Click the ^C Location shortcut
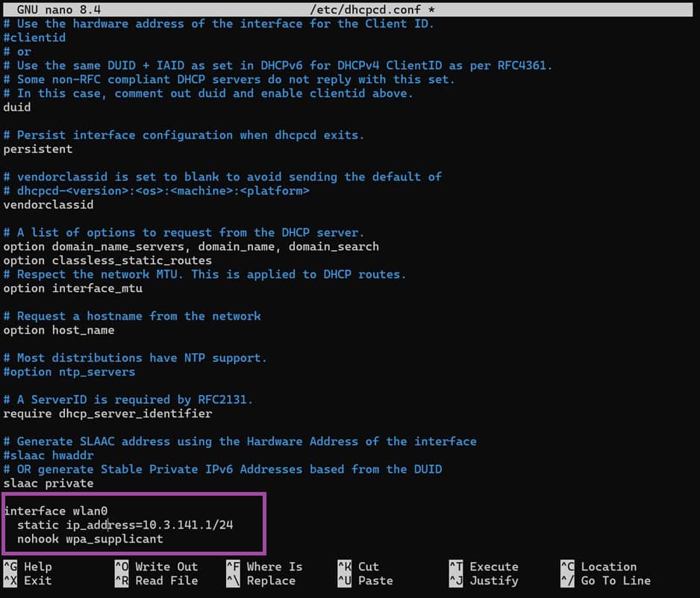 pyautogui.click(x=598, y=567)
